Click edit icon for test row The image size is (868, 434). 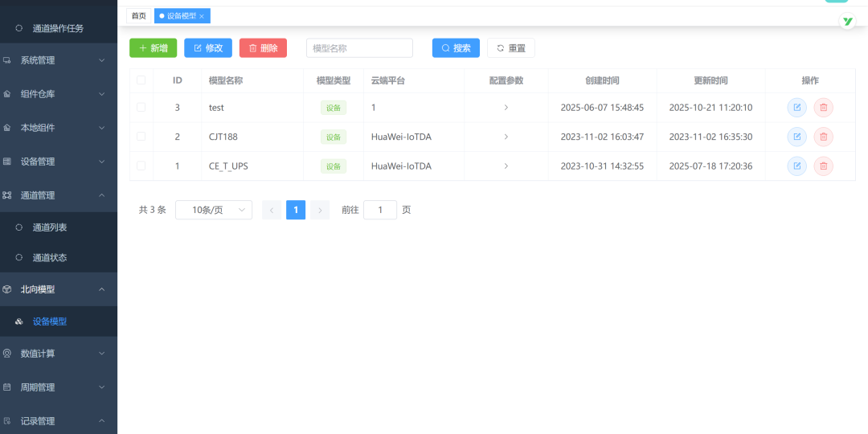(796, 108)
